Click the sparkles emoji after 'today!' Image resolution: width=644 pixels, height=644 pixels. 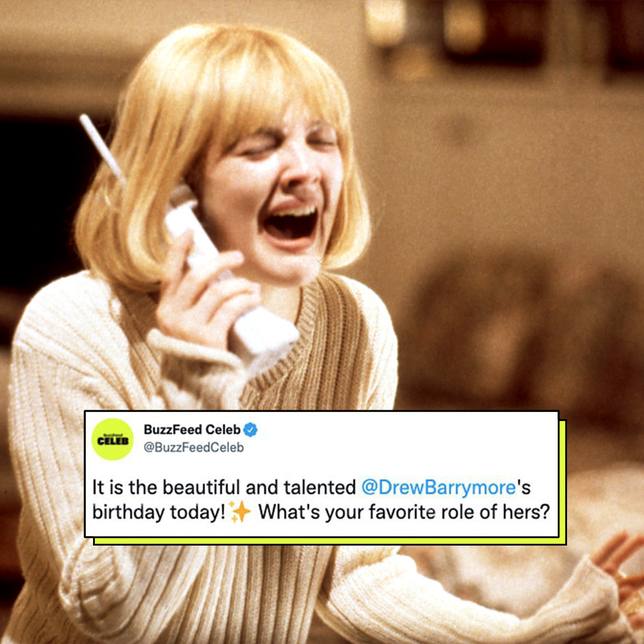(240, 512)
